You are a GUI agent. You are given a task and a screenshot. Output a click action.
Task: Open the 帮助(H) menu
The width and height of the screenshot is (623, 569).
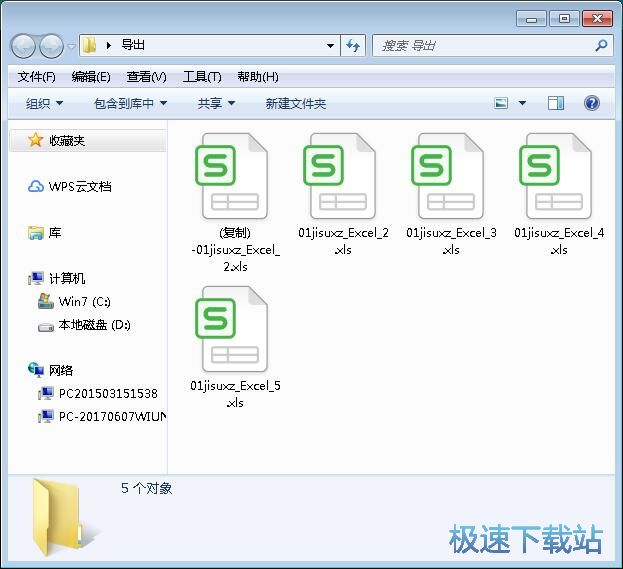(258, 77)
